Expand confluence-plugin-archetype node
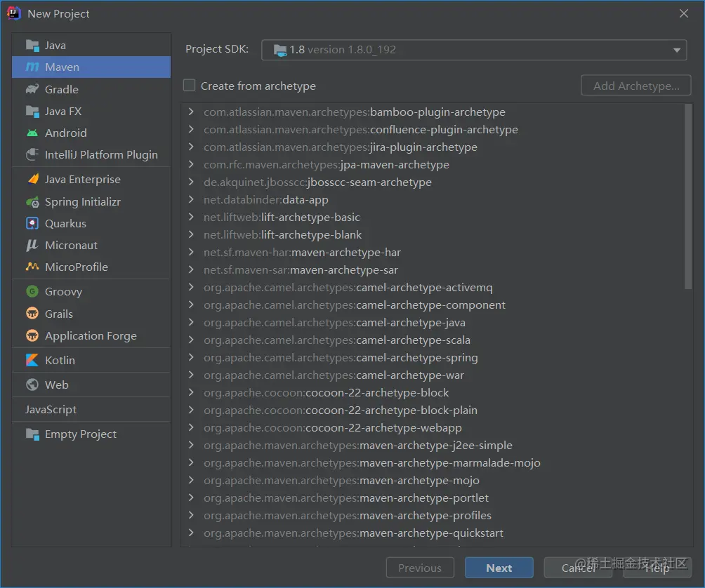The height and width of the screenshot is (588, 705). coord(191,129)
